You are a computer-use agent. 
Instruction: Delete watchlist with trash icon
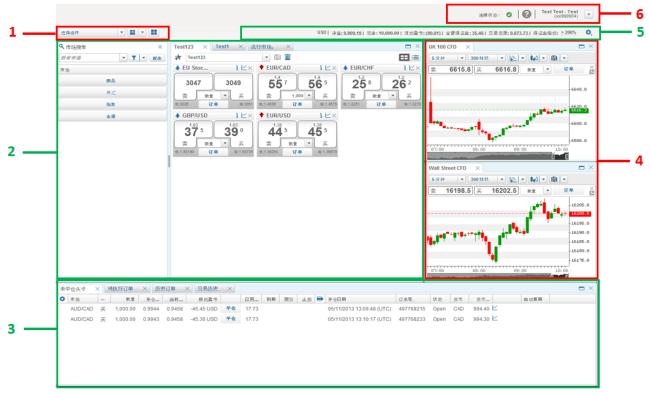(287, 57)
